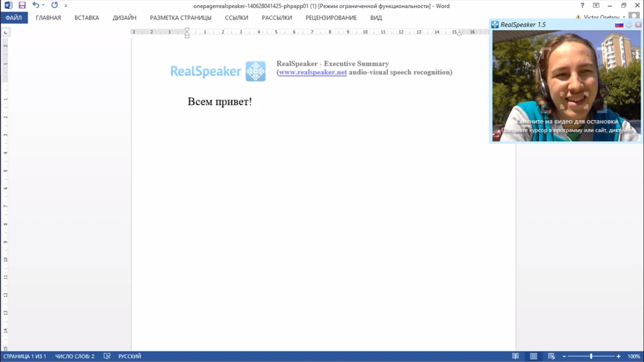Screen dimensions: 644x362
Task: Open the Victor Osetrov account menu
Action: pos(604,17)
